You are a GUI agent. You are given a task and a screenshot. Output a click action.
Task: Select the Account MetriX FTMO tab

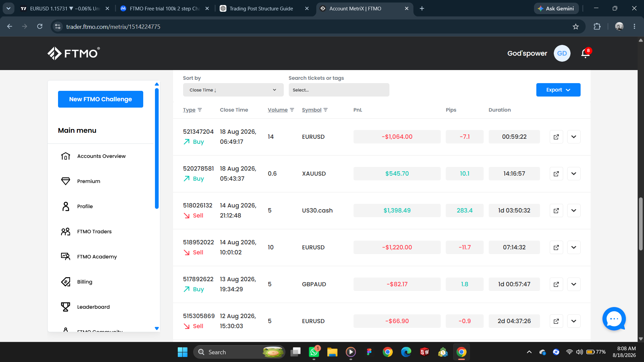(x=364, y=8)
